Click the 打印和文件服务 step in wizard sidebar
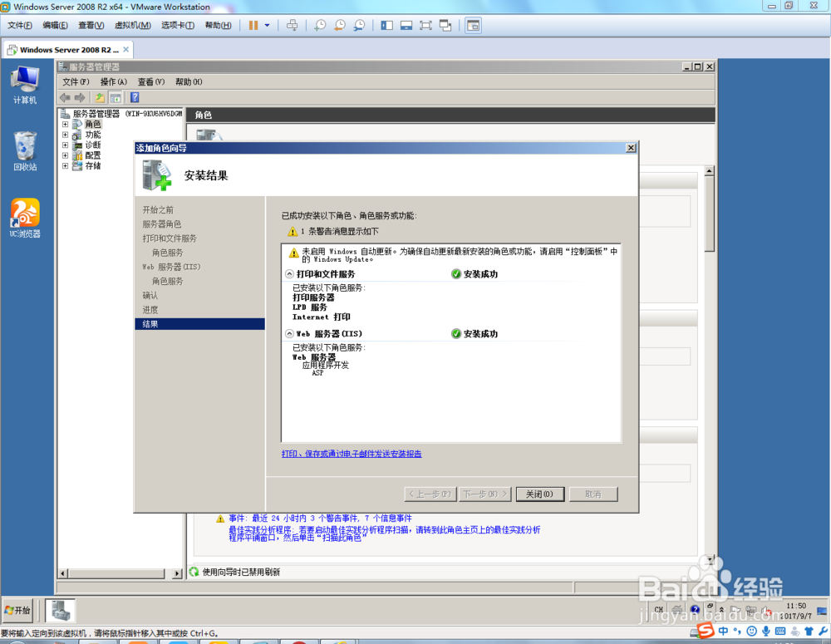The height and width of the screenshot is (644, 831). coord(170,238)
